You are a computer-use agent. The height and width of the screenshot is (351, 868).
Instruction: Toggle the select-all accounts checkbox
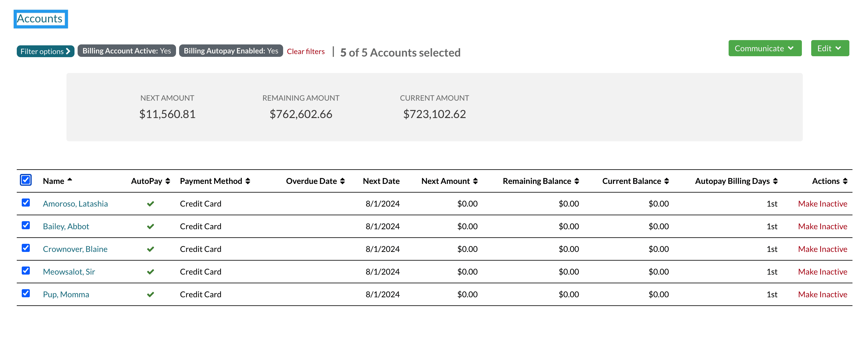26,180
